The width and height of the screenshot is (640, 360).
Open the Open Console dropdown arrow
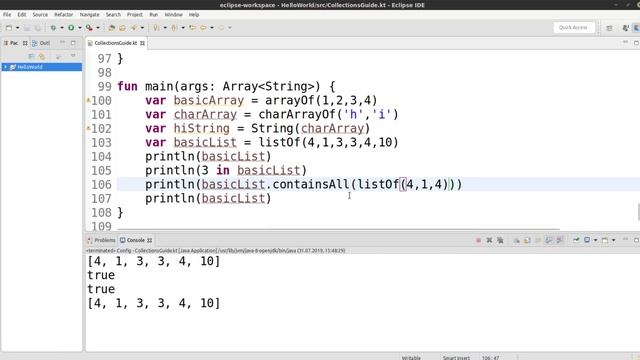(613, 240)
